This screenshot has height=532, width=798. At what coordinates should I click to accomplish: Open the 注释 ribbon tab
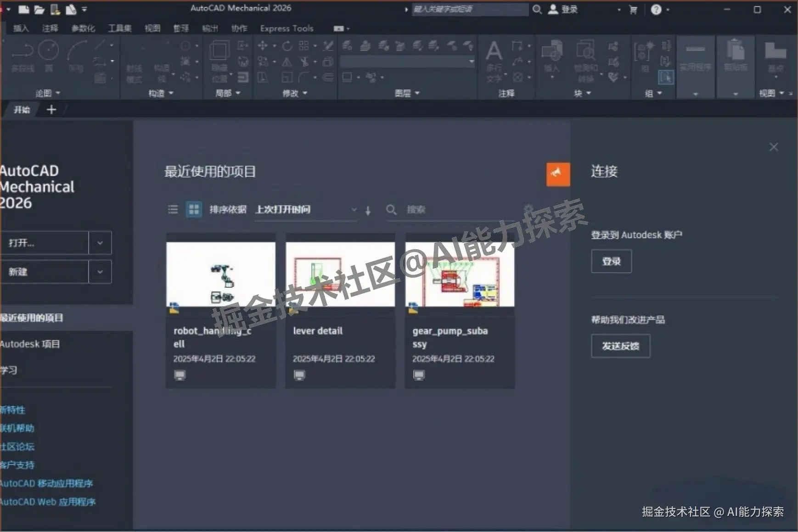coord(50,28)
